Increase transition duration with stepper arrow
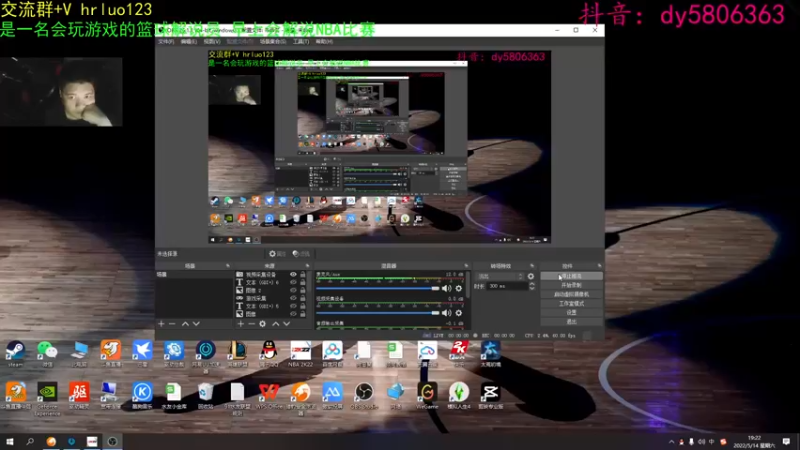 tap(532, 284)
